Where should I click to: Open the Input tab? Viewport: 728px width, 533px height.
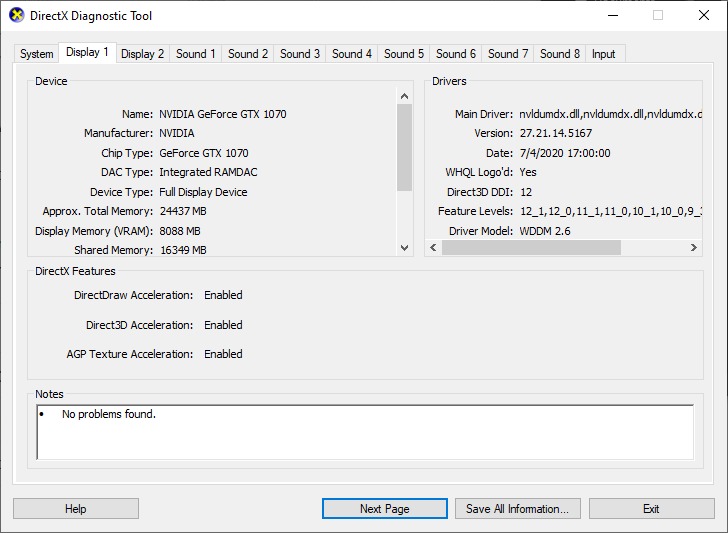(603, 54)
